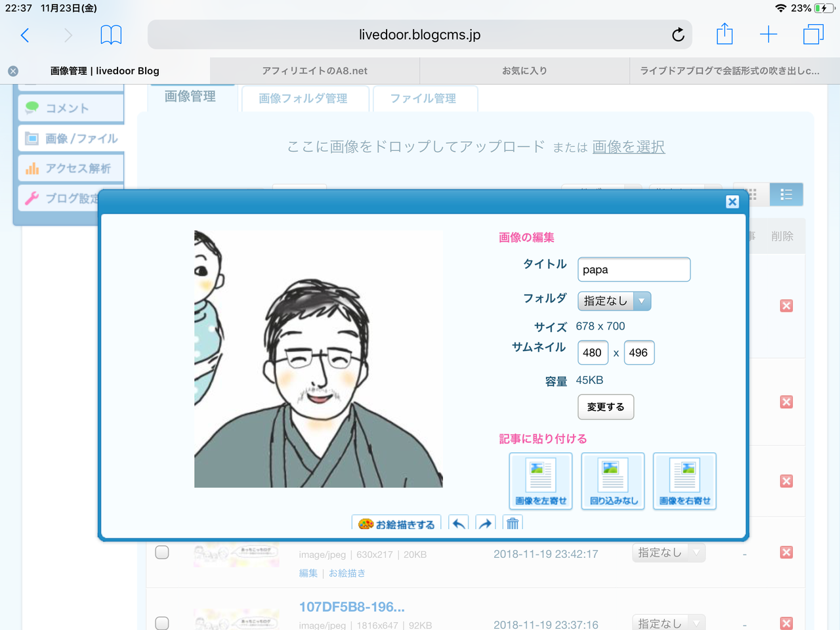Click the papa illustration preview
The width and height of the screenshot is (840, 630).
pyautogui.click(x=318, y=359)
